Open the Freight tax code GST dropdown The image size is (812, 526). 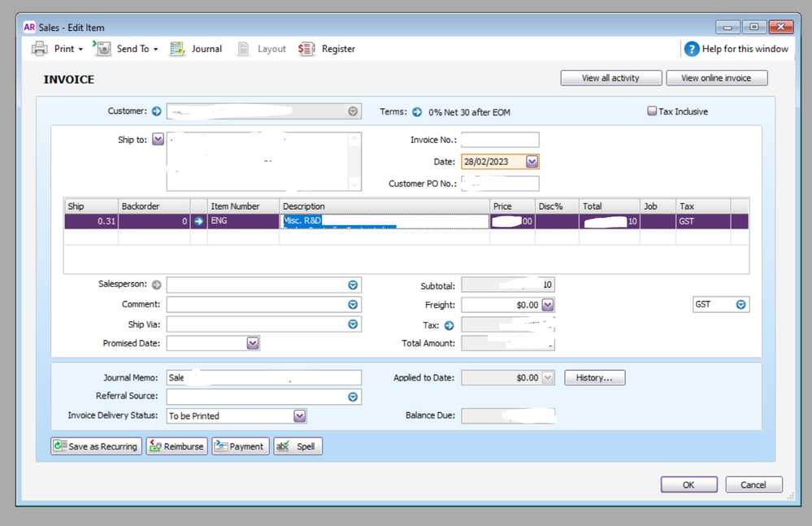tap(740, 305)
